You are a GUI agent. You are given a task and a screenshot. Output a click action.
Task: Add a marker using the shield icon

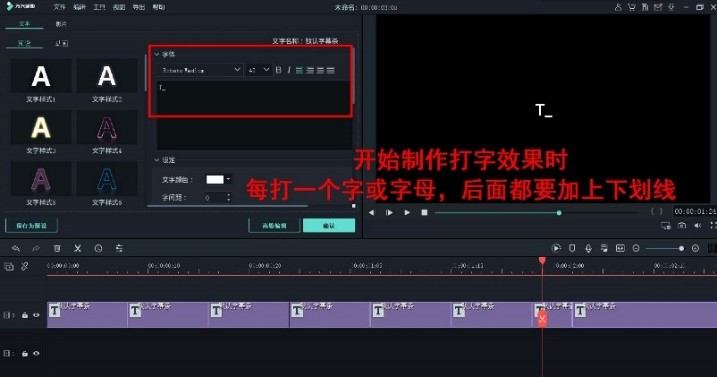pos(572,248)
